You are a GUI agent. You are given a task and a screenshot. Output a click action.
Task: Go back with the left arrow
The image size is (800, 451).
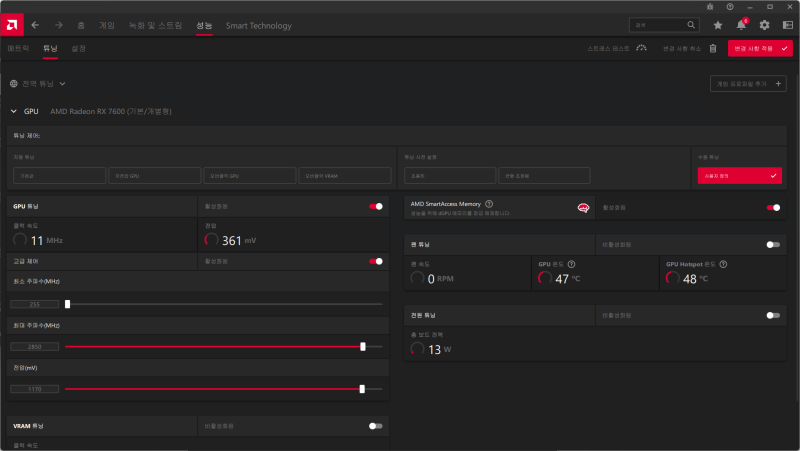coord(35,25)
